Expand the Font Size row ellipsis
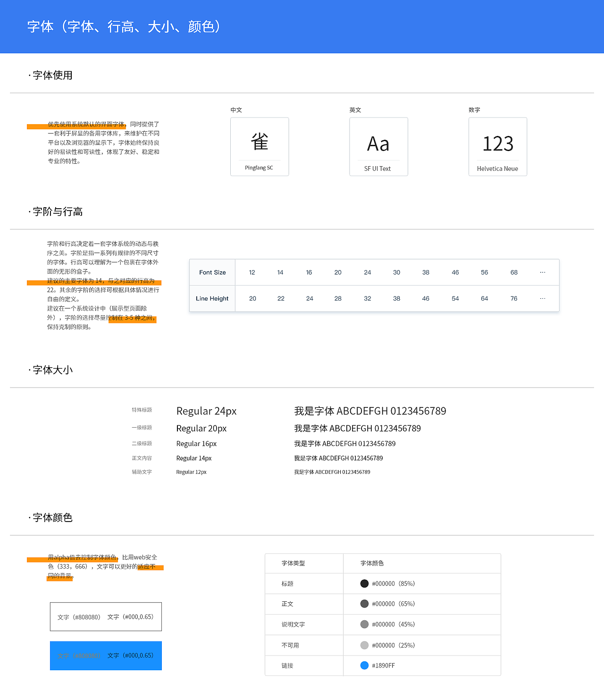 542,272
